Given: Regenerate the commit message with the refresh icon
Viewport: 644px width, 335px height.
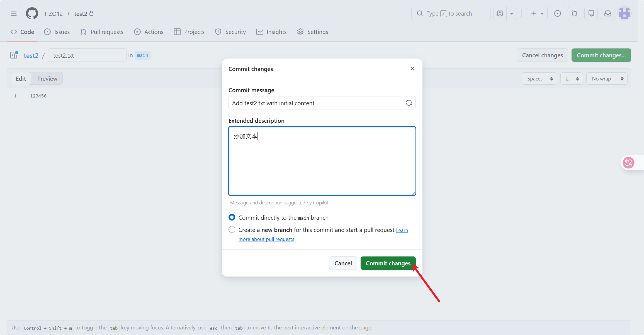Looking at the screenshot, I should pos(409,103).
